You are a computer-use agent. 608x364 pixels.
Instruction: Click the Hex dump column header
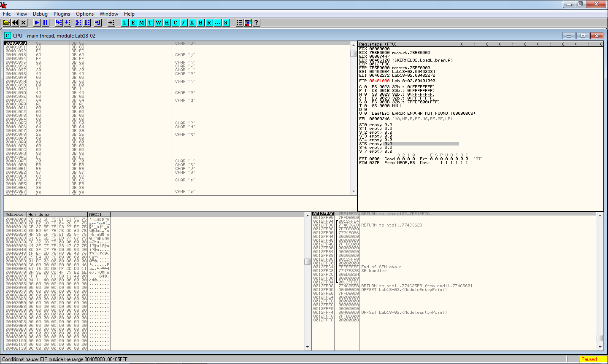[x=58, y=214]
